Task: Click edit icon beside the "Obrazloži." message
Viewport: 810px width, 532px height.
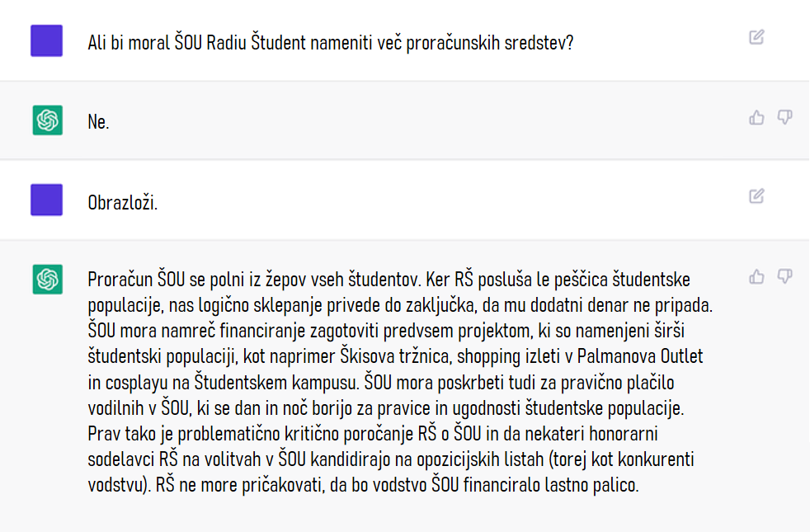Action: pos(756,196)
